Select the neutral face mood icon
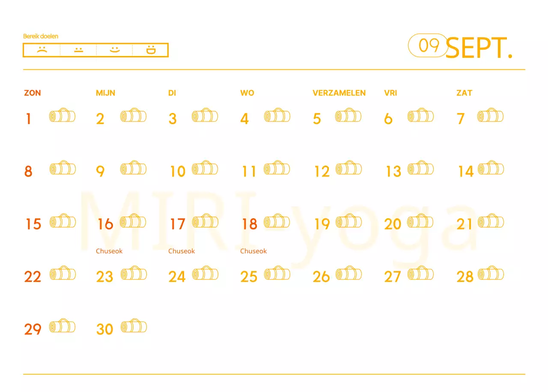The width and height of the screenshot is (548, 392). (78, 50)
